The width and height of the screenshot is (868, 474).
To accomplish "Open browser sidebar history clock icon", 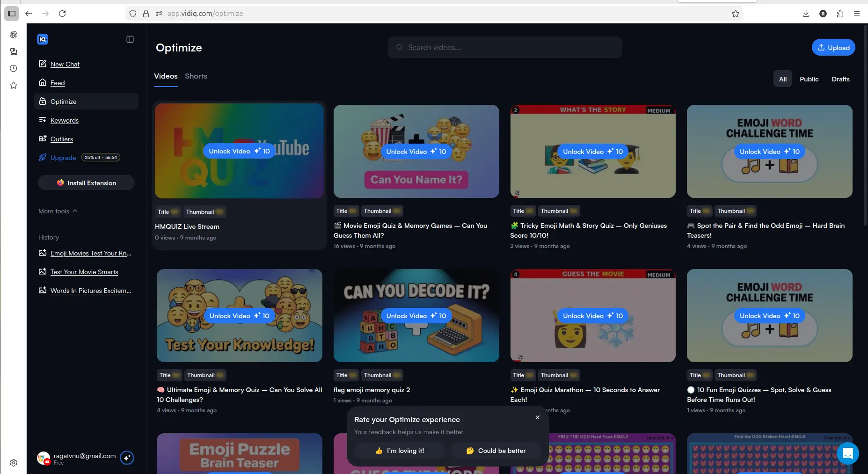I will 14,68.
